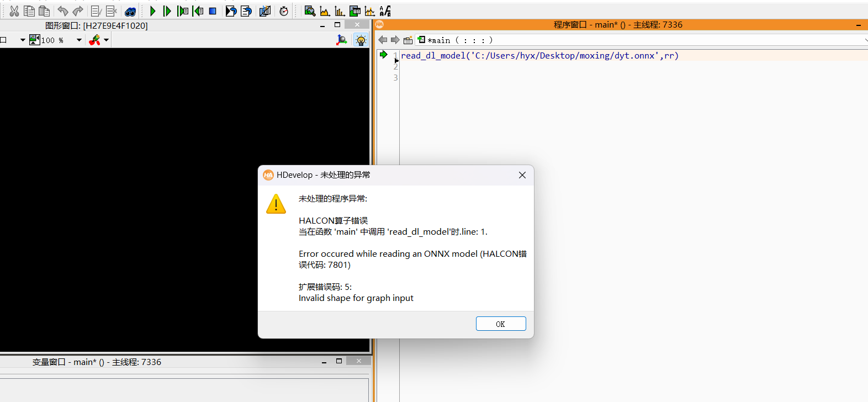868x402 pixels.
Task: Click the '扩展错误码: 5:' text
Action: point(325,287)
